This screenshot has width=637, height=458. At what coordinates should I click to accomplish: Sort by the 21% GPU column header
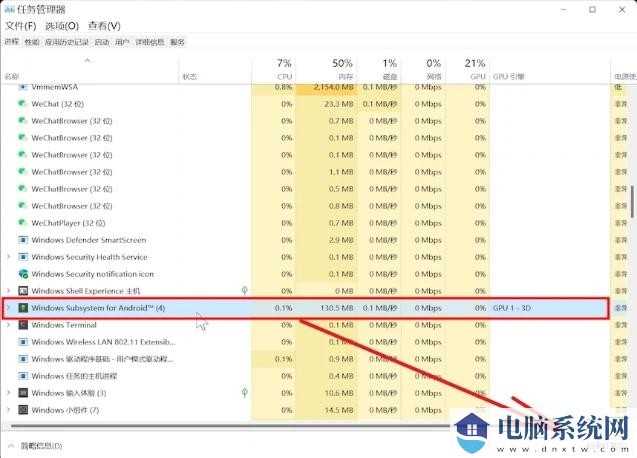pyautogui.click(x=468, y=69)
